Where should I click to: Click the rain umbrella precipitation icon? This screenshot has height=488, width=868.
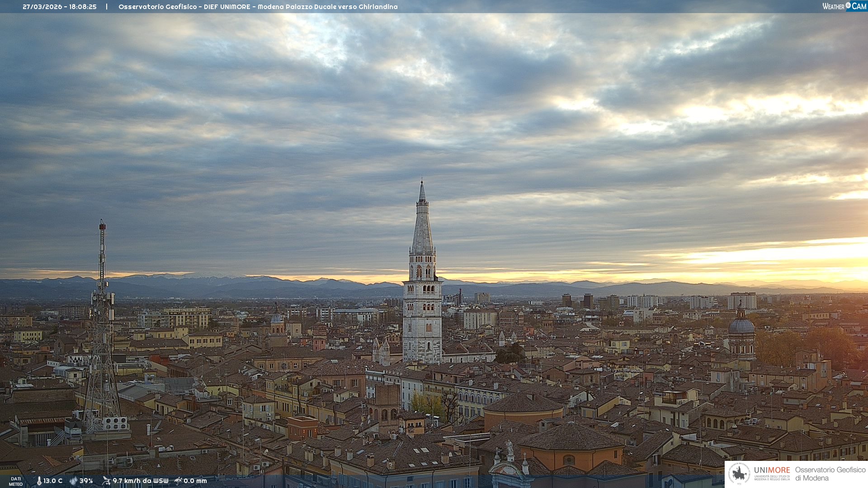178,481
